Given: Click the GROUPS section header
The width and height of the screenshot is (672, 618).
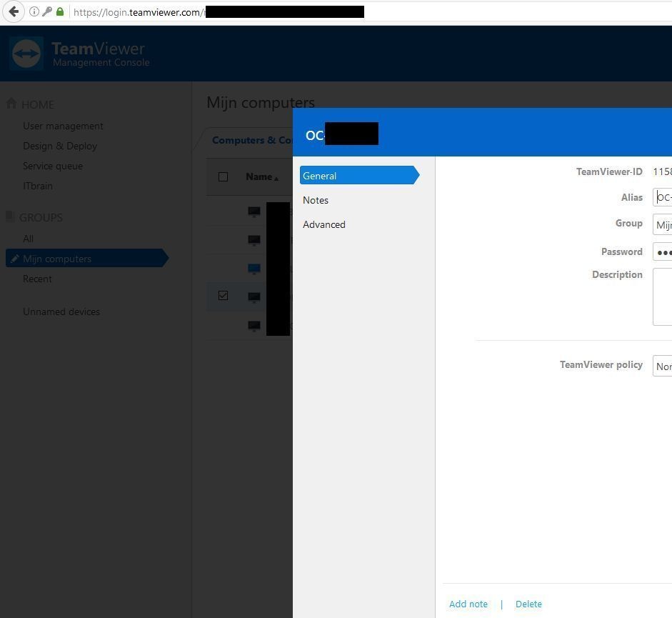Looking at the screenshot, I should pyautogui.click(x=41, y=217).
